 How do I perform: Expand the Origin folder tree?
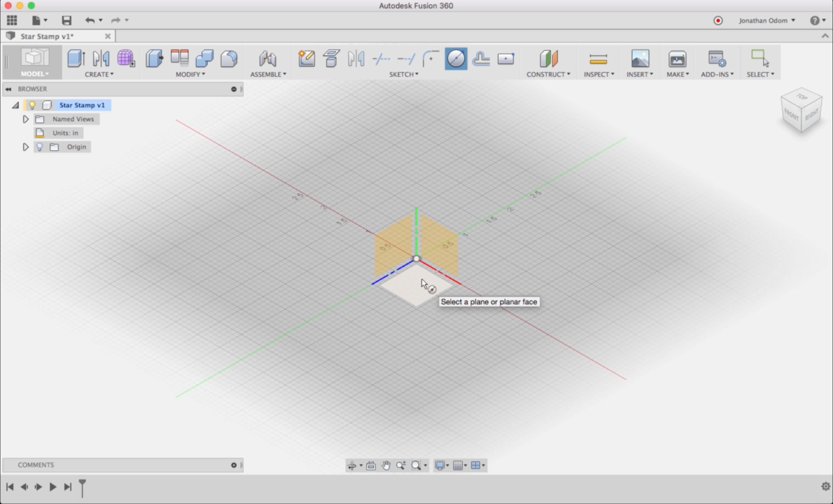pos(26,147)
